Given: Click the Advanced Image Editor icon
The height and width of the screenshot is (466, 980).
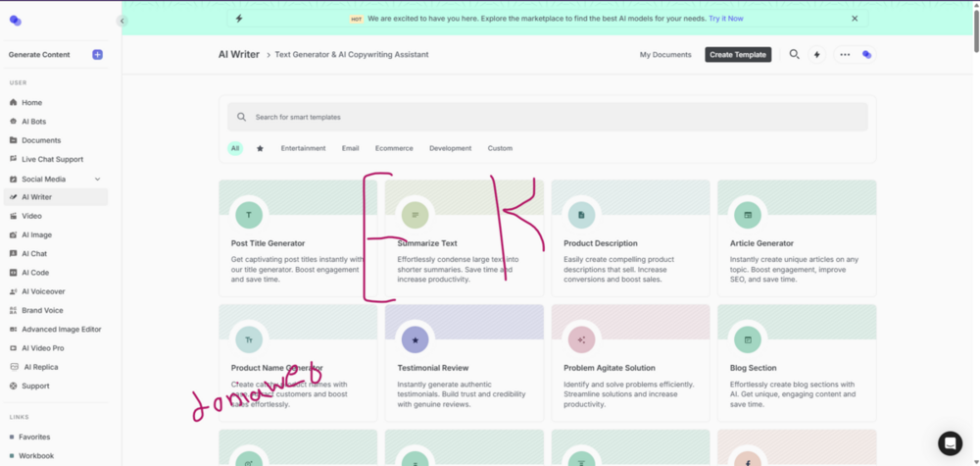Looking at the screenshot, I should click(14, 329).
